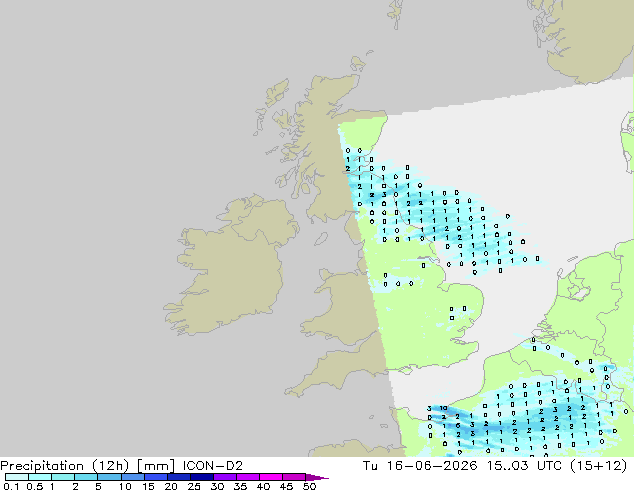
Task: Click the '(15+12)' forecast offset text
Action: click(598, 466)
